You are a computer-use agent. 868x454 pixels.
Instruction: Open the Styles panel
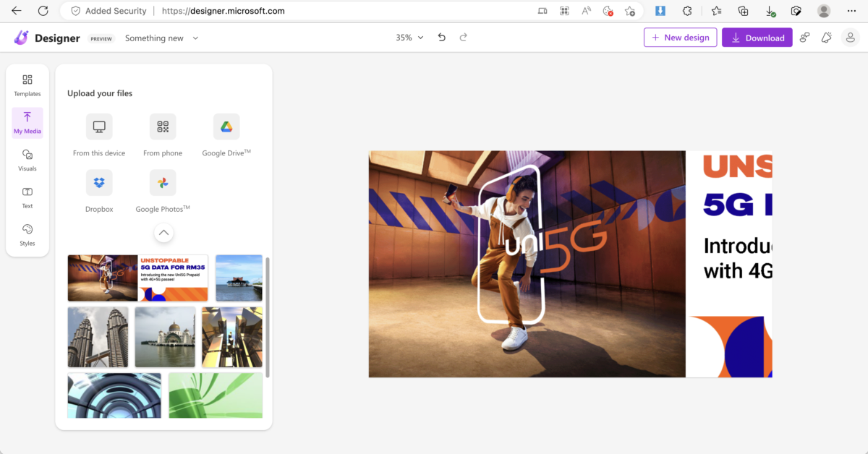[x=27, y=234]
